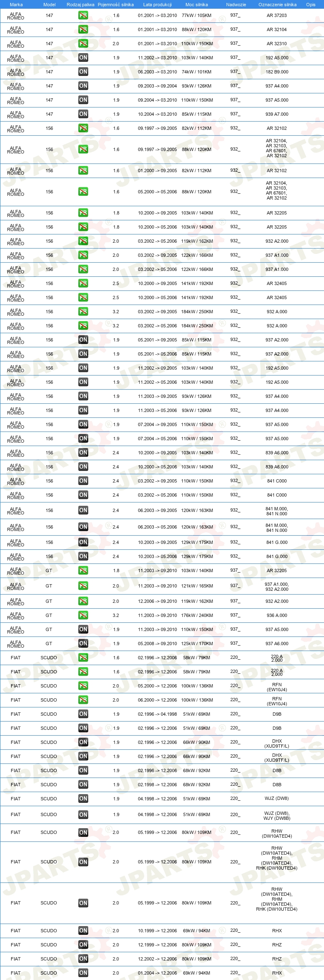Select the engine code AR 32310 cell
324x980 pixels.
click(277, 44)
